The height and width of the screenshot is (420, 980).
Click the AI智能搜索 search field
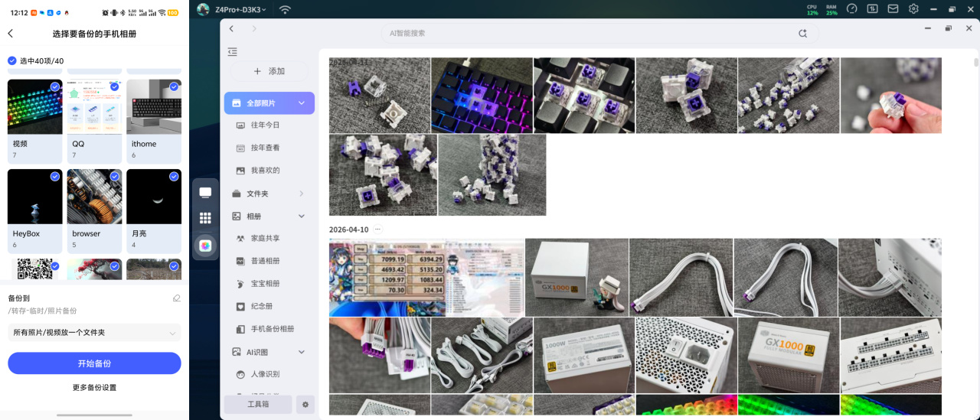pyautogui.click(x=599, y=34)
